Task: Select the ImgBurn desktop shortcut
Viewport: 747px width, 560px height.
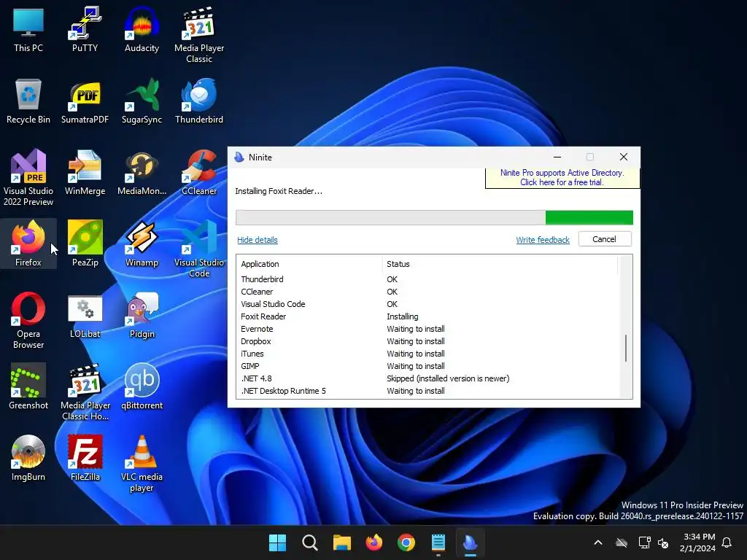Action: click(x=28, y=458)
